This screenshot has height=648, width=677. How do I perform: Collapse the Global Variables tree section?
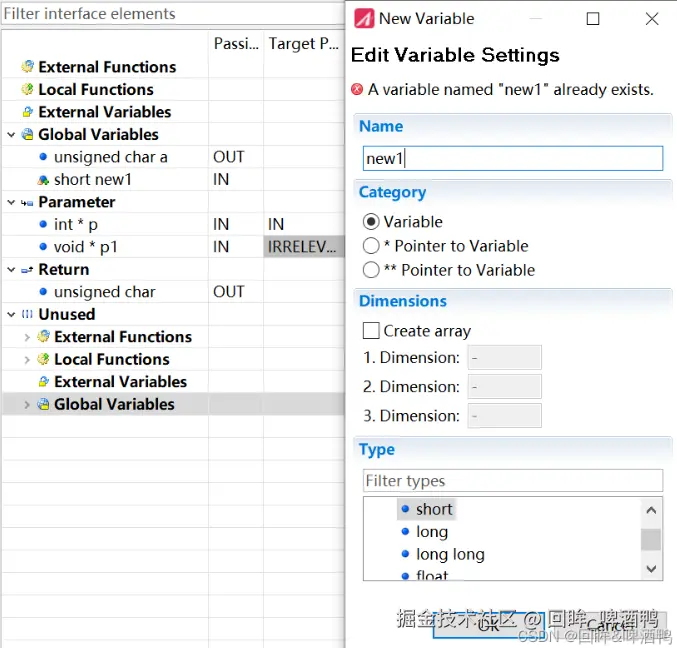11,135
